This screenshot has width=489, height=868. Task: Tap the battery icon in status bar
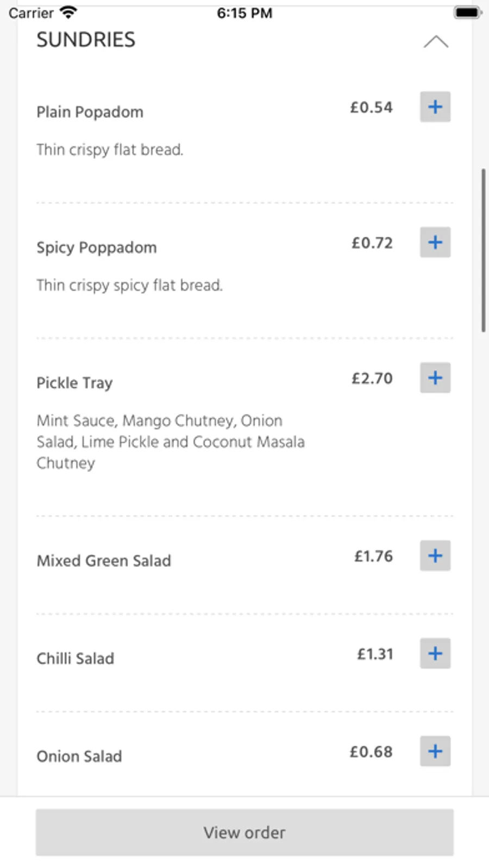[x=467, y=12]
